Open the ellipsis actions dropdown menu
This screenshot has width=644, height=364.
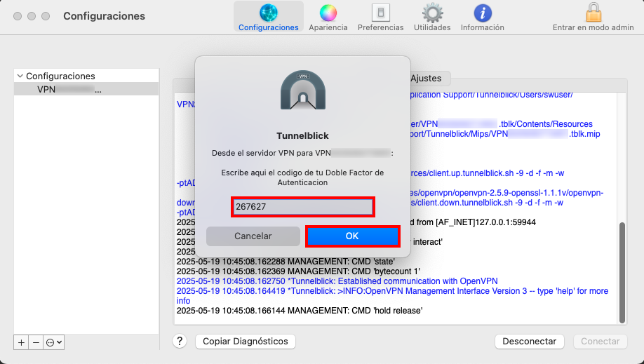click(54, 342)
